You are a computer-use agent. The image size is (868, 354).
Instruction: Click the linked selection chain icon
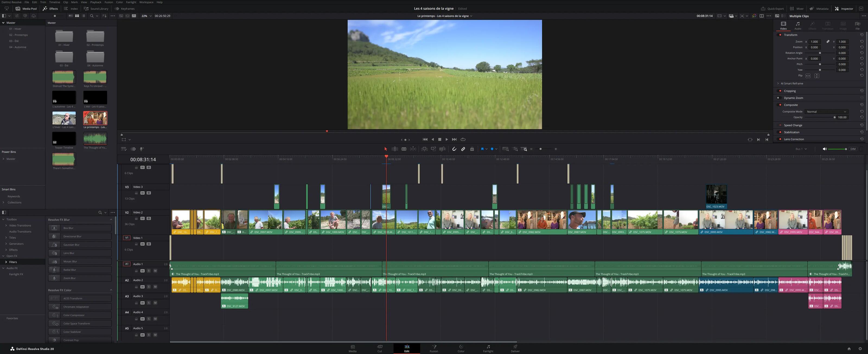coord(463,149)
